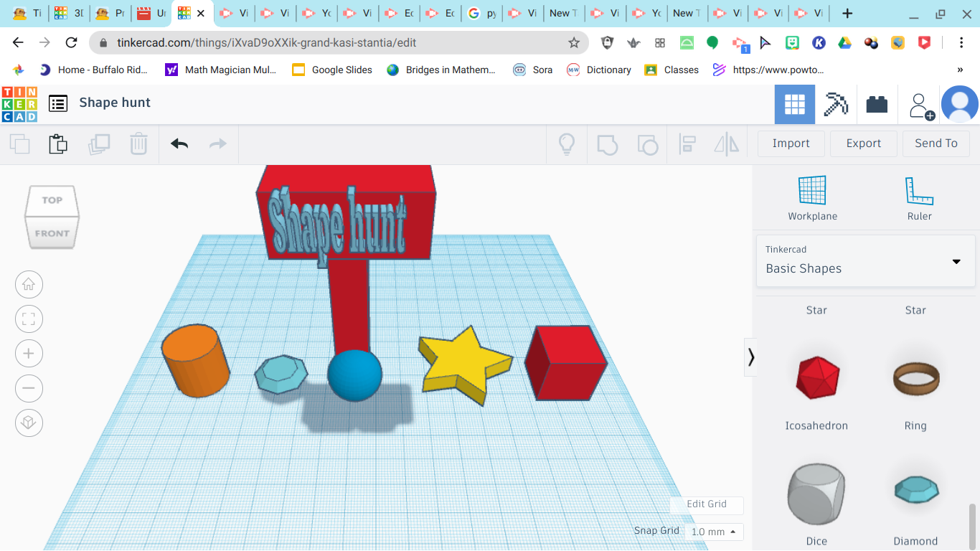Click the Send To button
Image resolution: width=980 pixels, height=551 pixels.
(936, 143)
